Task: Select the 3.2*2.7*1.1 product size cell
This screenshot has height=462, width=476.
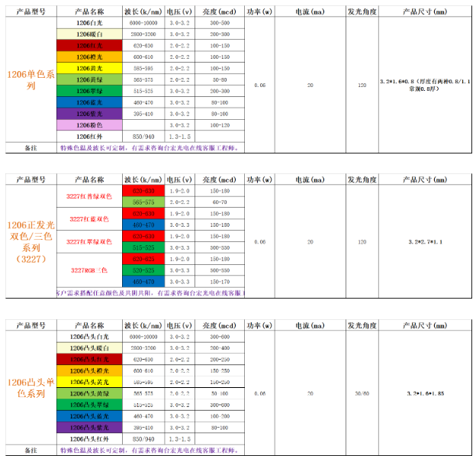Action: [427, 241]
